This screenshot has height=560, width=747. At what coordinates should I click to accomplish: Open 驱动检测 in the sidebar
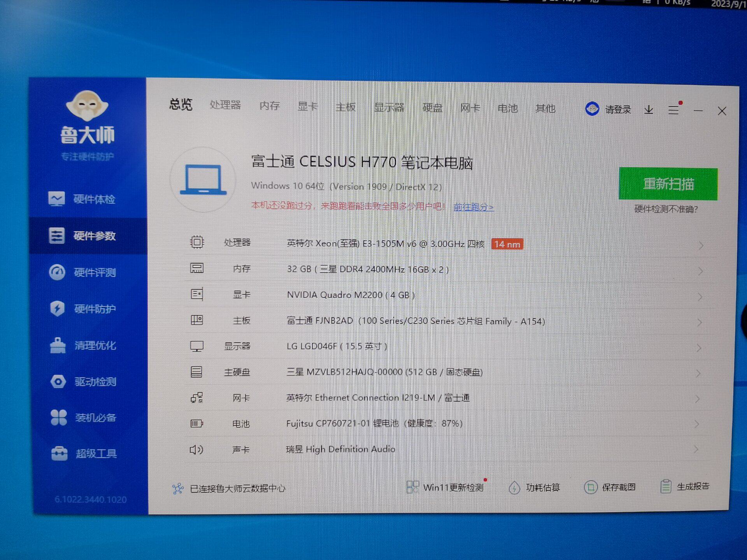(95, 382)
